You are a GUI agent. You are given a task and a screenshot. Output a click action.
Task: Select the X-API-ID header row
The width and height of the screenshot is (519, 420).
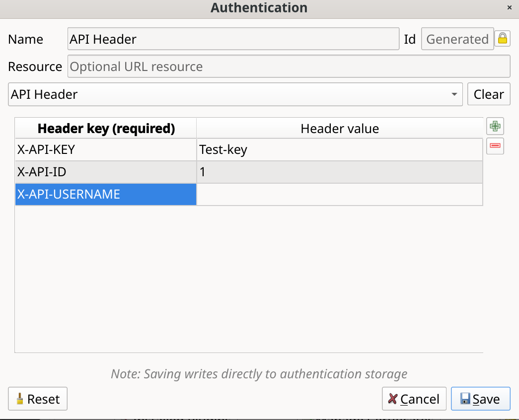(105, 172)
